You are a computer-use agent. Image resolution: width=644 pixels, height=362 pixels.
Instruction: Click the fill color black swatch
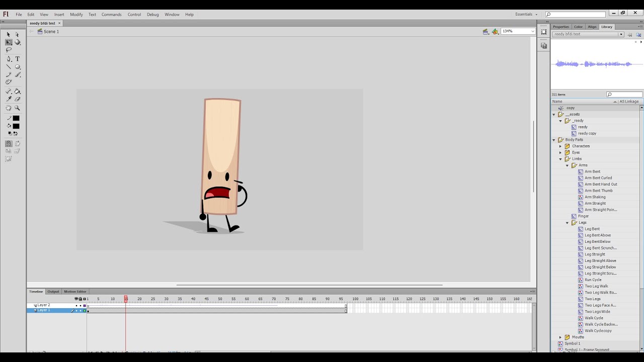click(16, 126)
